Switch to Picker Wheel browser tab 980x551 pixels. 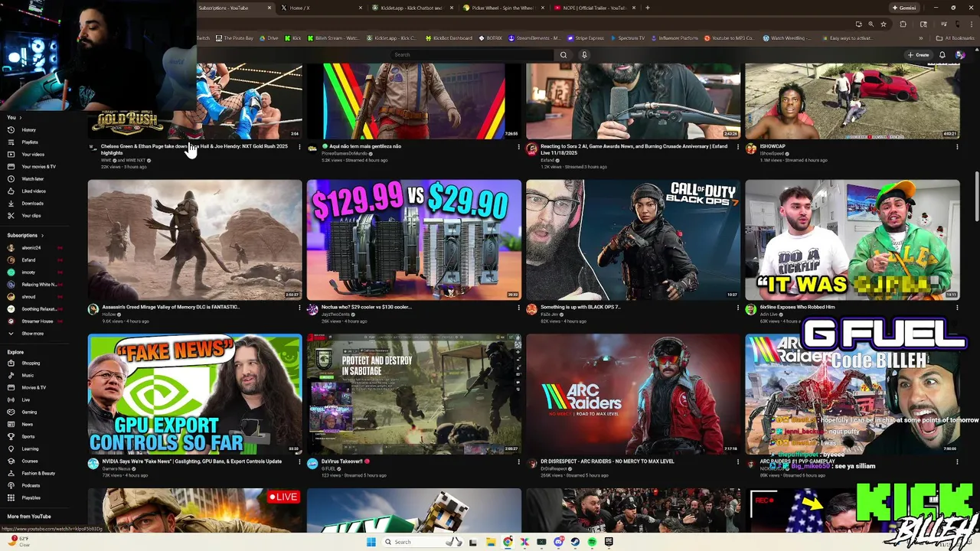503,8
